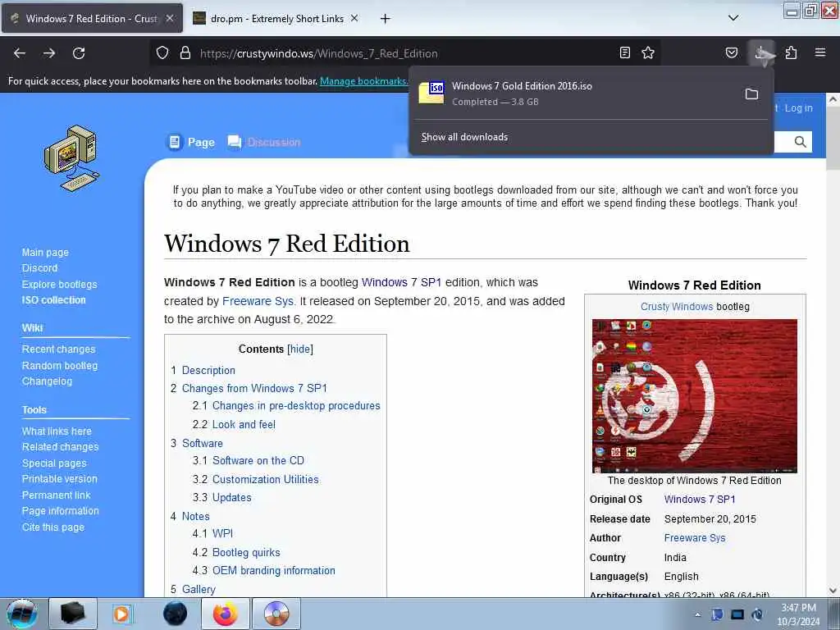The height and width of the screenshot is (630, 840).
Task: Click Random bootleg link
Action: (x=59, y=365)
